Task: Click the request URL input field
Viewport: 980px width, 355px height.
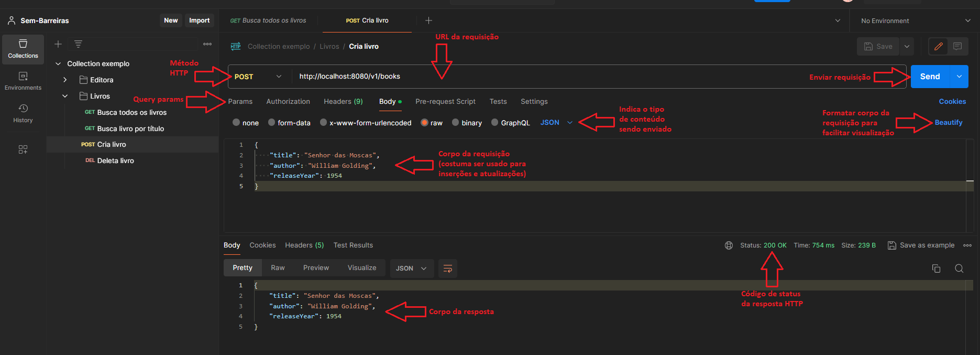Action: pyautogui.click(x=524, y=77)
